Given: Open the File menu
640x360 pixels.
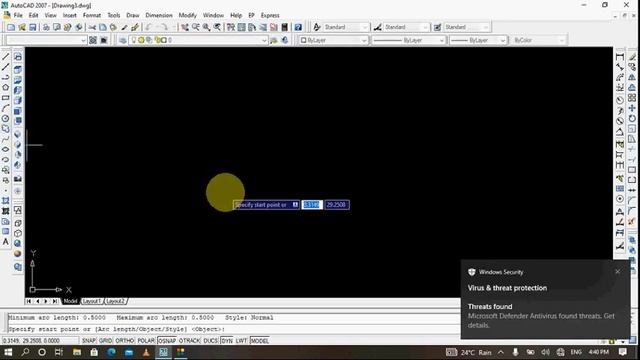Looking at the screenshot, I should point(18,15).
